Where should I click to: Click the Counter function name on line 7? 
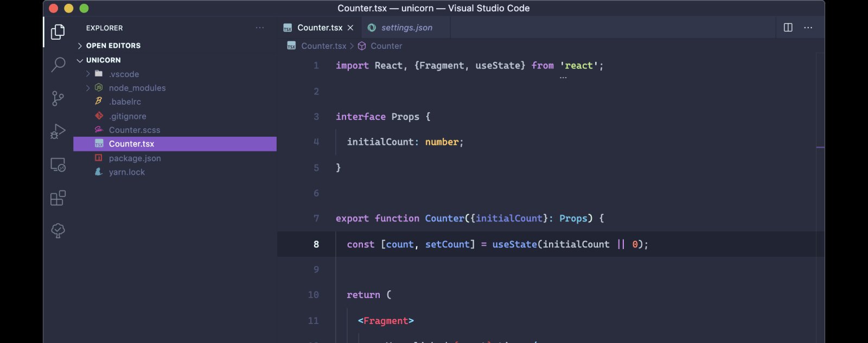[x=444, y=218]
